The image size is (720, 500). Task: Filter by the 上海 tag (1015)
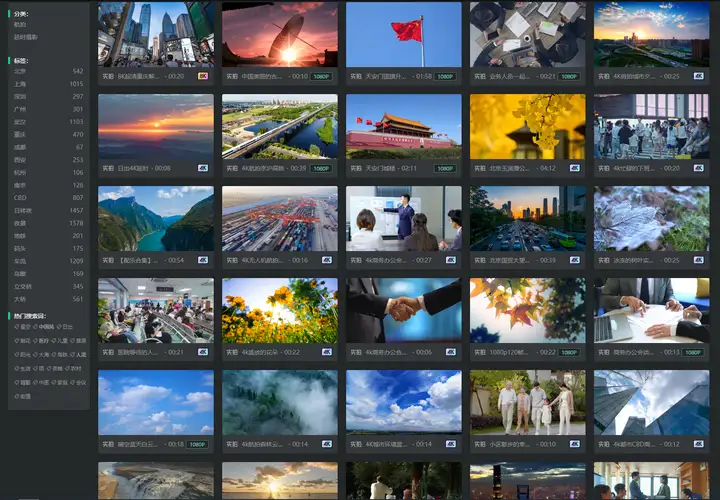48,84
